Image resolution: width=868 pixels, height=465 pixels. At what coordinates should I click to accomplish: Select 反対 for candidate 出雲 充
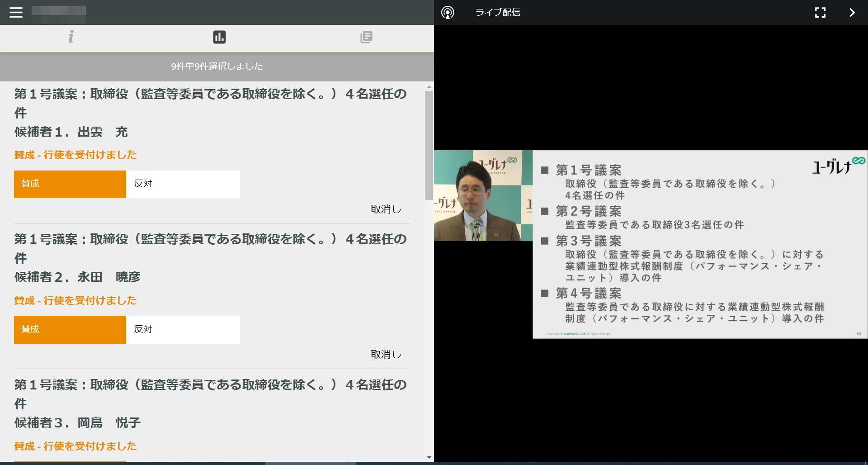(184, 184)
